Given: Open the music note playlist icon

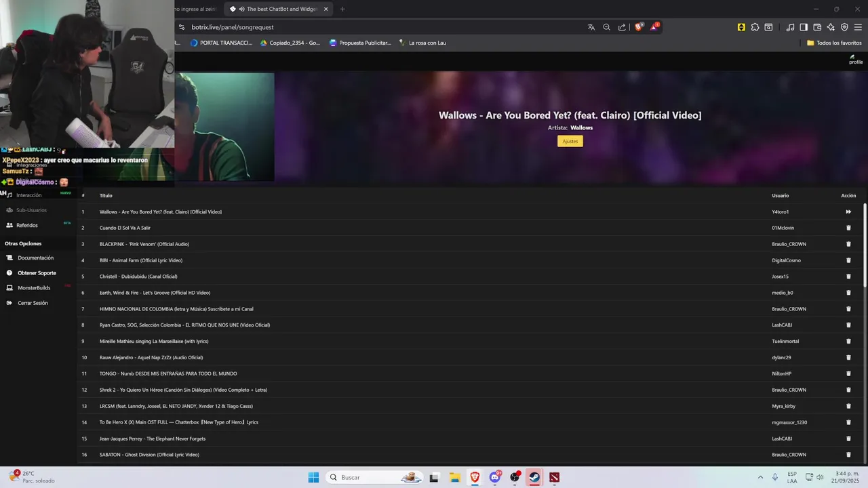Looking at the screenshot, I should point(790,27).
